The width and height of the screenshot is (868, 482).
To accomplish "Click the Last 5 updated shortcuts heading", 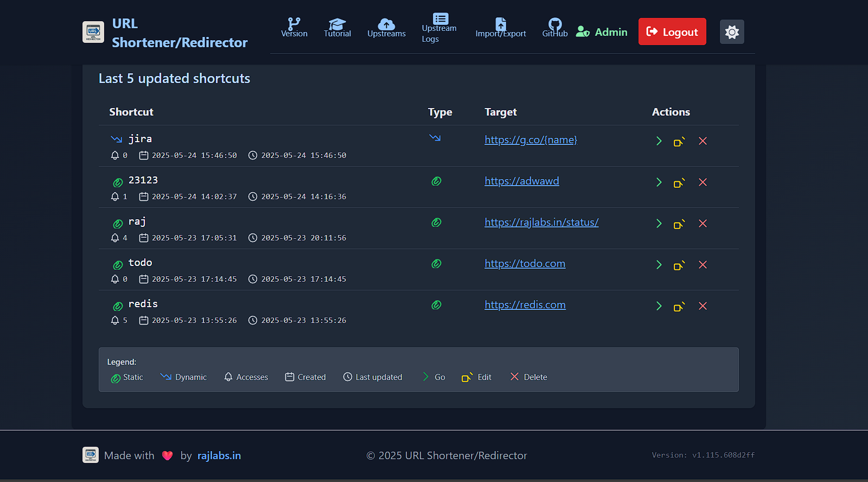I will click(x=174, y=79).
